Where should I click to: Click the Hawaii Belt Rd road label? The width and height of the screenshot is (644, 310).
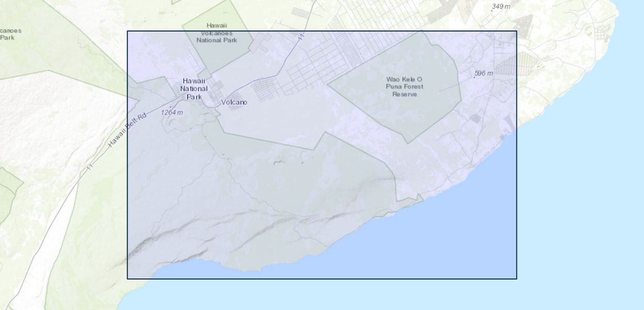pos(127,130)
